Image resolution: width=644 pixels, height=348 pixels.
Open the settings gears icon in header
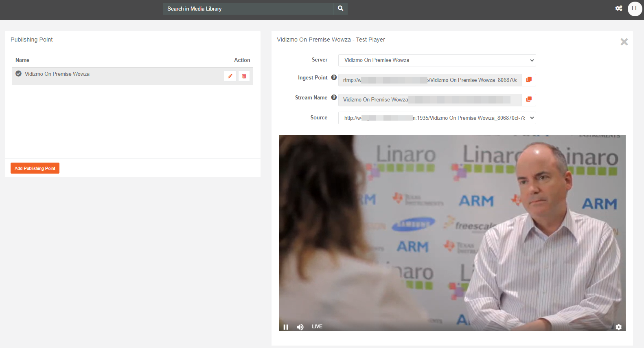pos(618,9)
